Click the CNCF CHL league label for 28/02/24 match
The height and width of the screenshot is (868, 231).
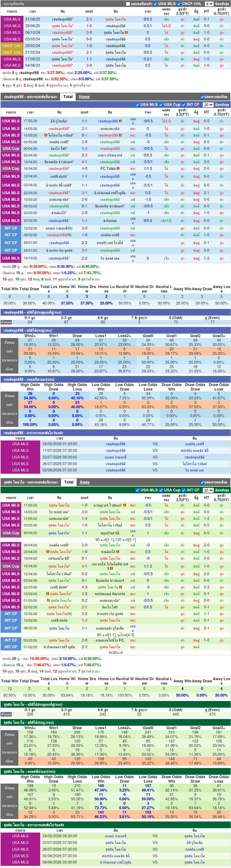12,46
